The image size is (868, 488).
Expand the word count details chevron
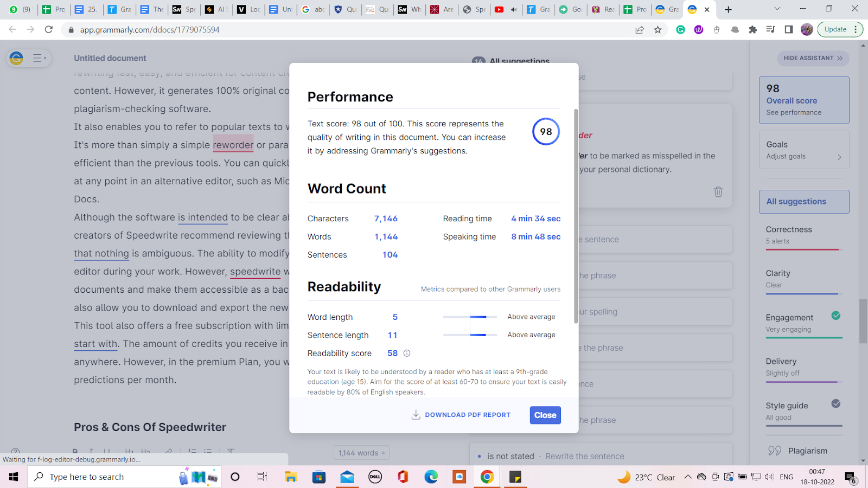[x=382, y=452]
